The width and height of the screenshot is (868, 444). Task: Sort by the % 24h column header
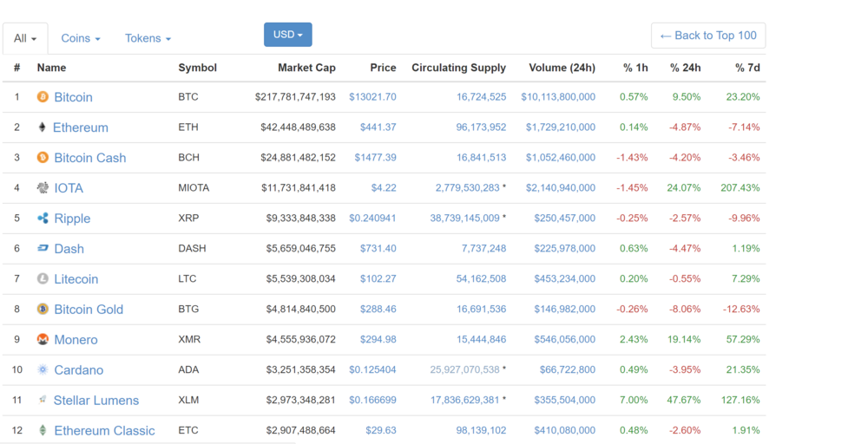pos(685,68)
